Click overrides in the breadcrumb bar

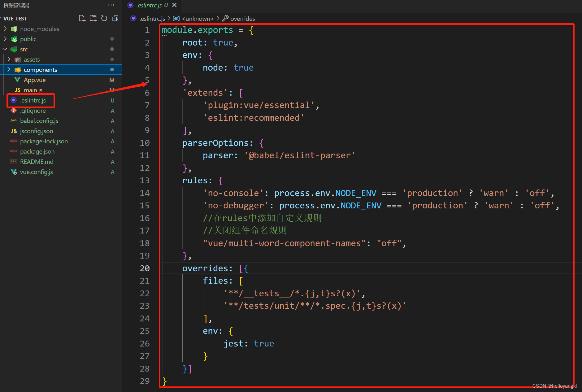tap(242, 19)
